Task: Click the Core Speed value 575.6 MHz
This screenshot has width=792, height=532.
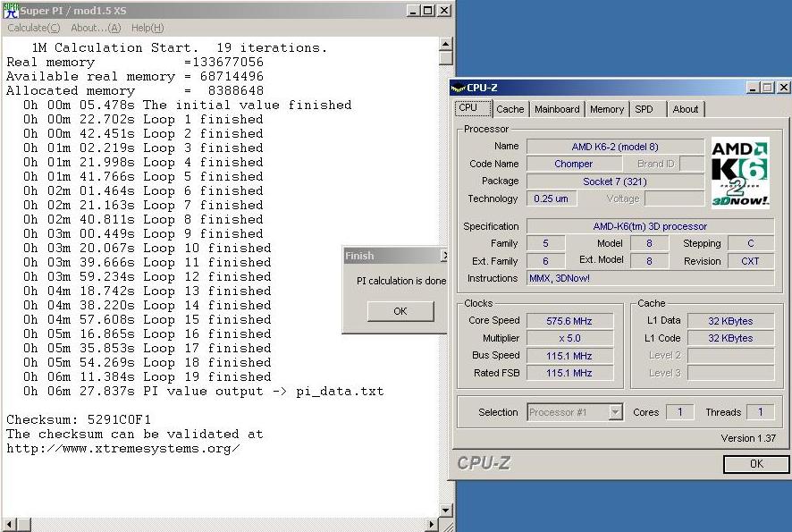Action: pos(569,321)
